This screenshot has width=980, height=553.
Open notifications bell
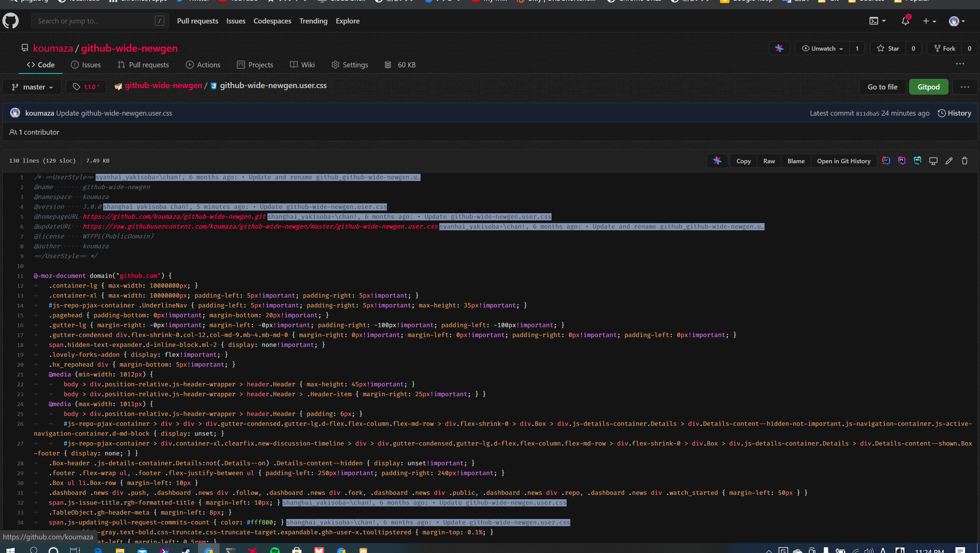click(x=905, y=21)
